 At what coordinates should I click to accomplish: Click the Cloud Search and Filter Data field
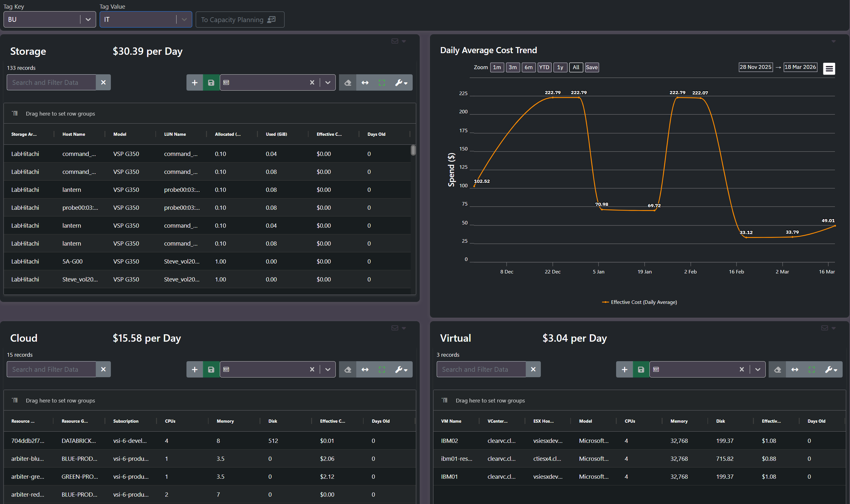(51, 370)
